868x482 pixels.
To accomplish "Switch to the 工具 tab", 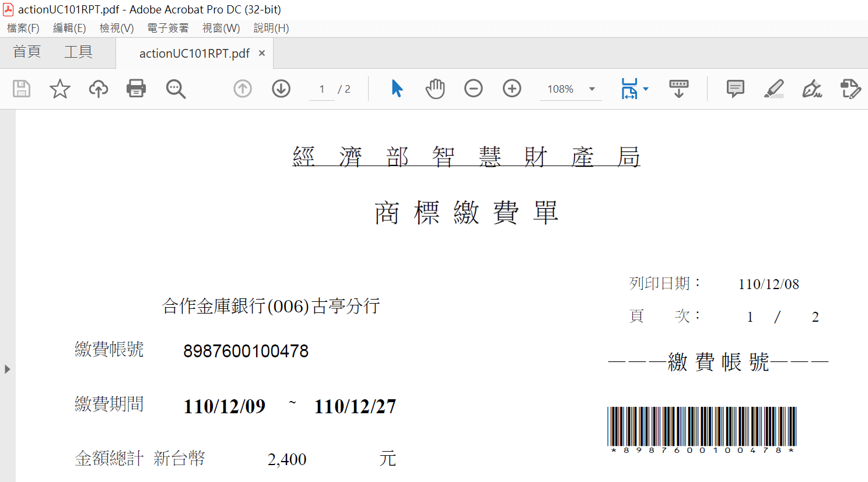I will pyautogui.click(x=78, y=52).
